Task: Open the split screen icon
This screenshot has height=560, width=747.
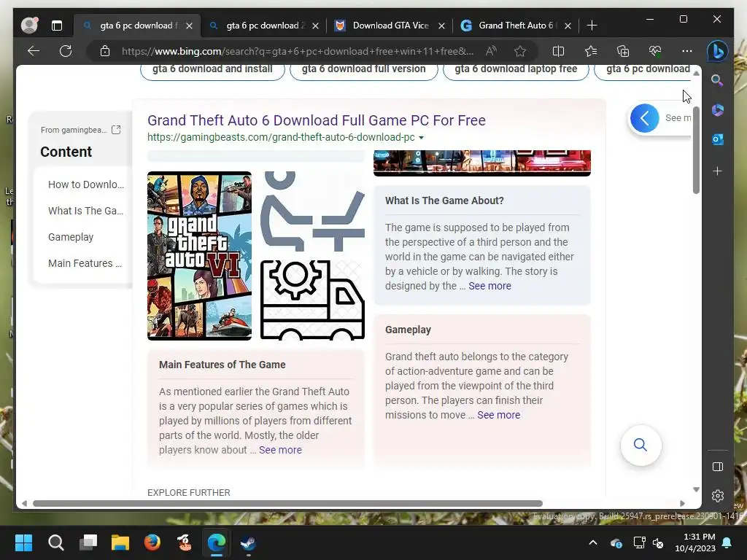Action: pyautogui.click(x=558, y=51)
